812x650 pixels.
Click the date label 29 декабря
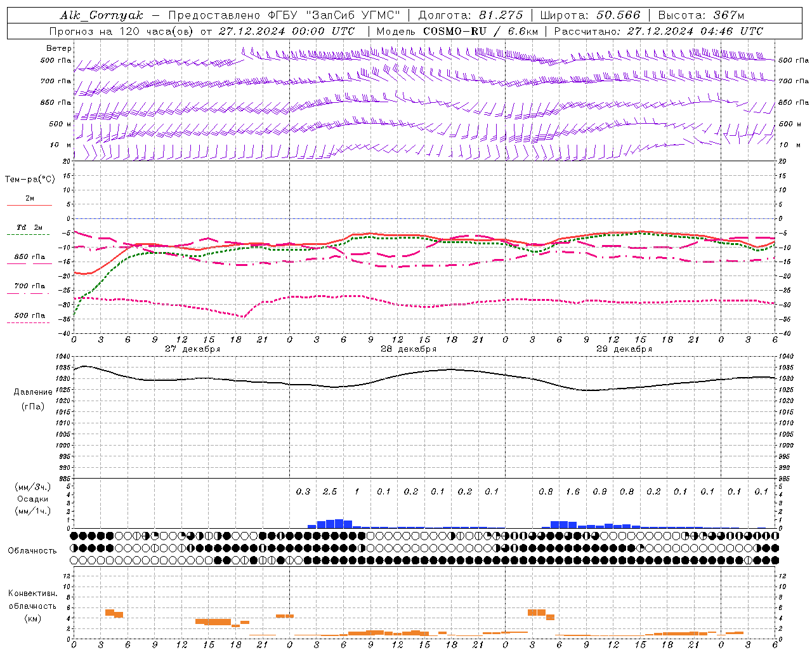pos(624,349)
